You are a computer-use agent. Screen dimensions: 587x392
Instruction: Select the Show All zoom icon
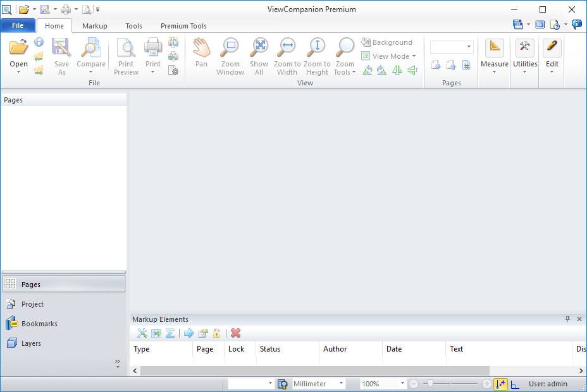point(259,55)
